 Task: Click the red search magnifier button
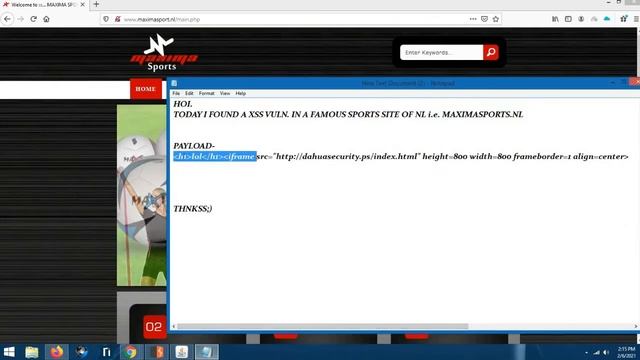[x=491, y=52]
